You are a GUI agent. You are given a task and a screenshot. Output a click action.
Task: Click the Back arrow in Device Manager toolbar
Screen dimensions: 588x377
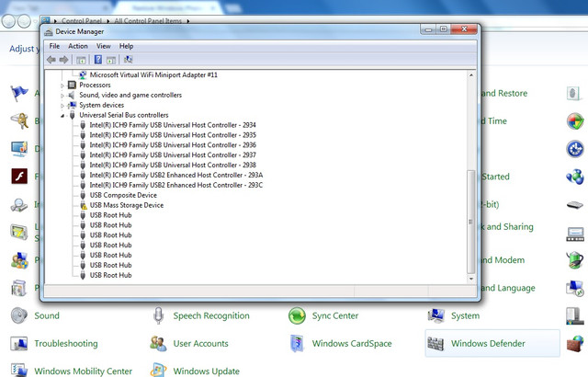click(x=51, y=60)
